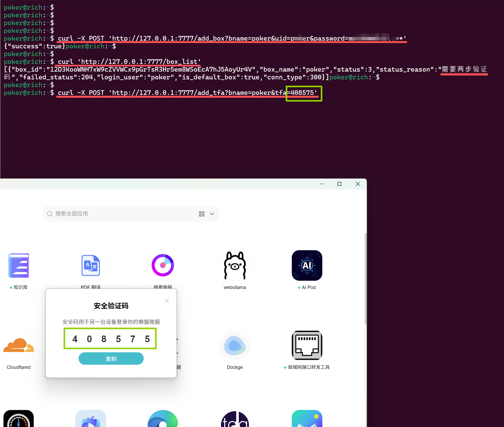Open the teal photo gallery app icon
Viewport: 504px width, 427px height.
pos(307,418)
